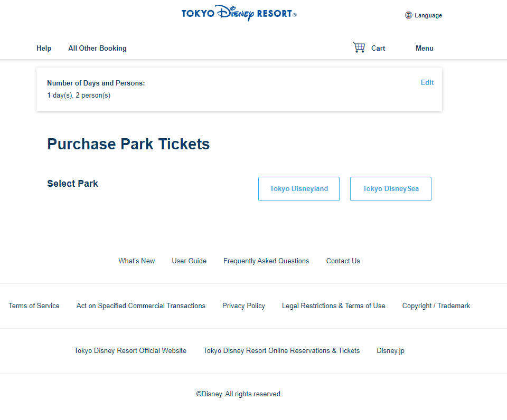Select the Tokyo Disneyland park button
The width and height of the screenshot is (507, 420).
[299, 189]
